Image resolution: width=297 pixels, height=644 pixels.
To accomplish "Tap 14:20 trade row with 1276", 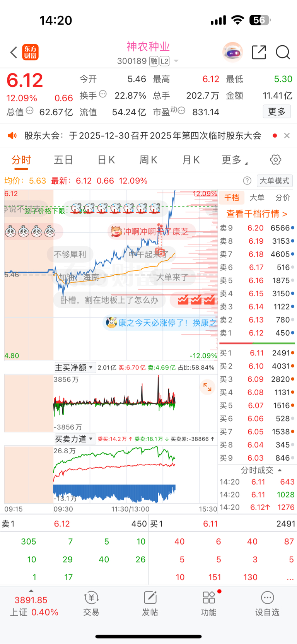I will click(x=257, y=507).
